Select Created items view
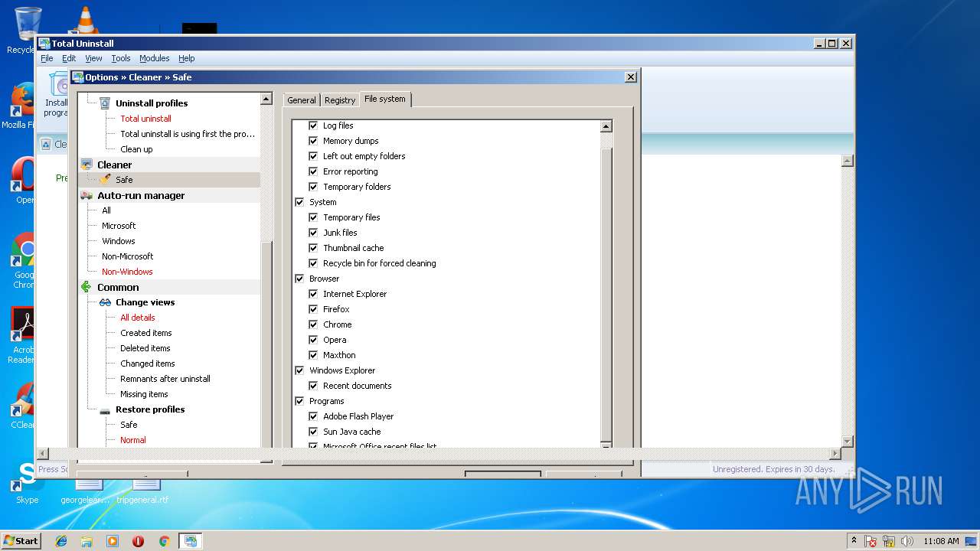This screenshot has height=551, width=980. pyautogui.click(x=146, y=333)
